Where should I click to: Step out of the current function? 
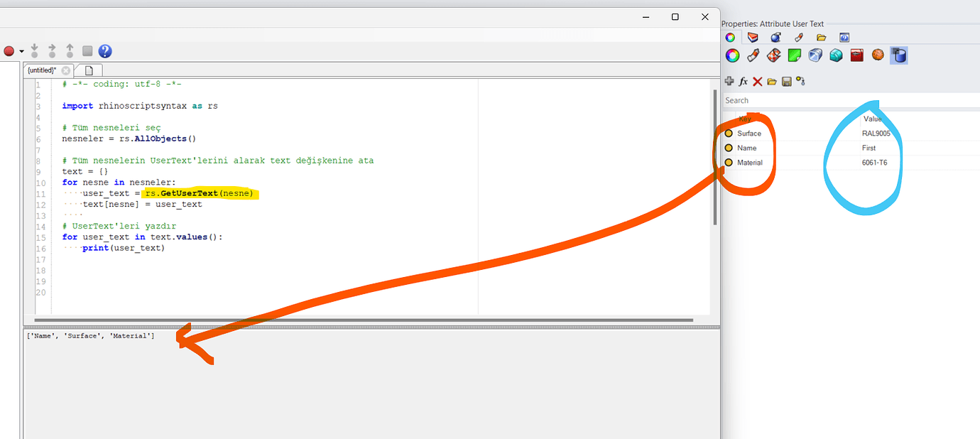pos(68,51)
